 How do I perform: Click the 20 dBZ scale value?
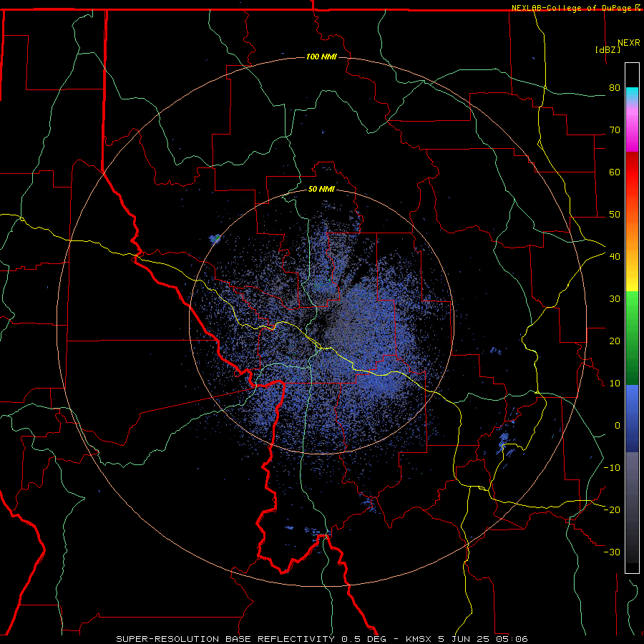[x=615, y=341]
